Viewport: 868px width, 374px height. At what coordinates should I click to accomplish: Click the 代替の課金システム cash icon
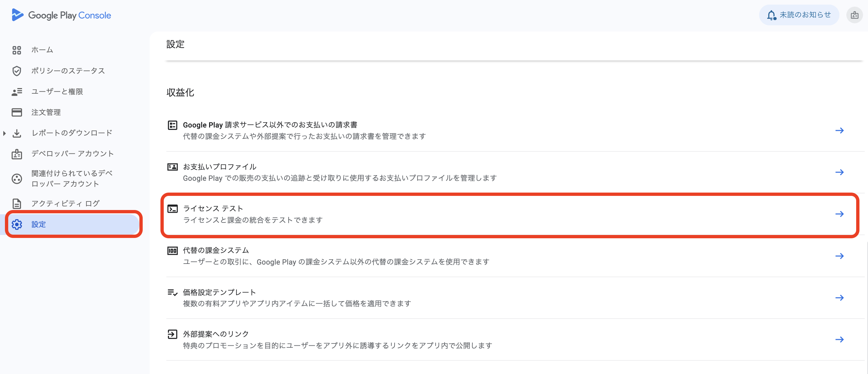173,250
